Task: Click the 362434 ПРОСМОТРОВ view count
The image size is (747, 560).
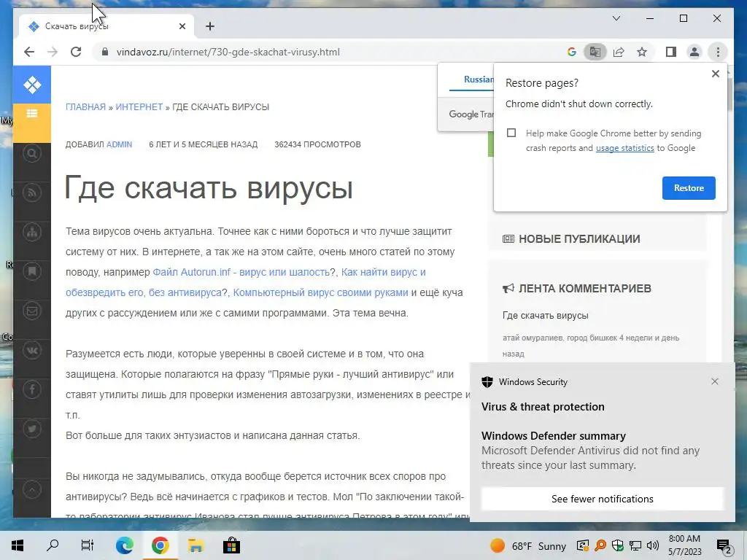Action: pyautogui.click(x=317, y=144)
